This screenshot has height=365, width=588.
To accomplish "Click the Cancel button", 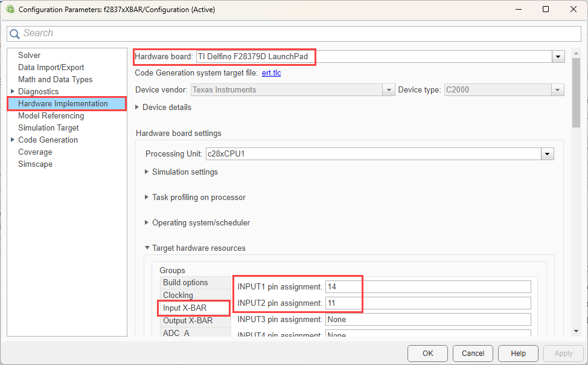I will (x=473, y=354).
